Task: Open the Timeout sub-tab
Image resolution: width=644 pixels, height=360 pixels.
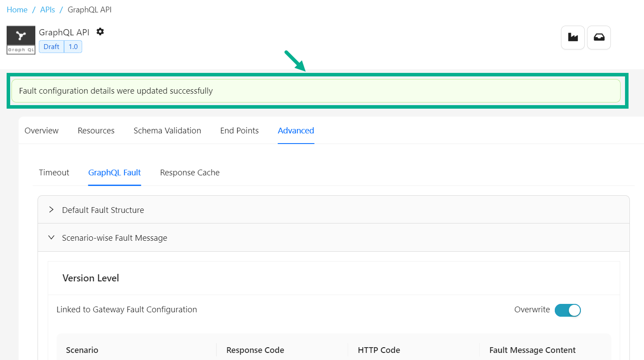Action: pyautogui.click(x=54, y=173)
